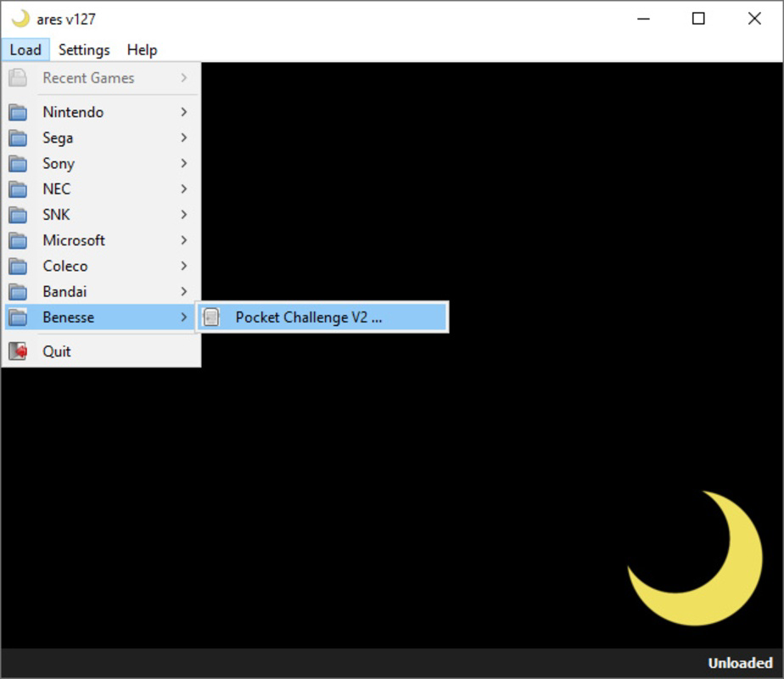Expand the Microsoft submenu arrow
This screenshot has width=784, height=679.
coord(183,240)
